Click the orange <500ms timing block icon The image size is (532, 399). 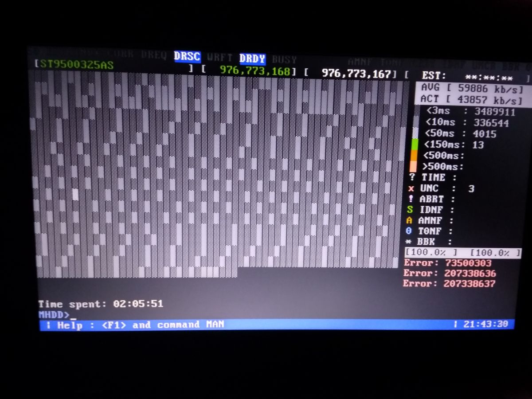415,156
